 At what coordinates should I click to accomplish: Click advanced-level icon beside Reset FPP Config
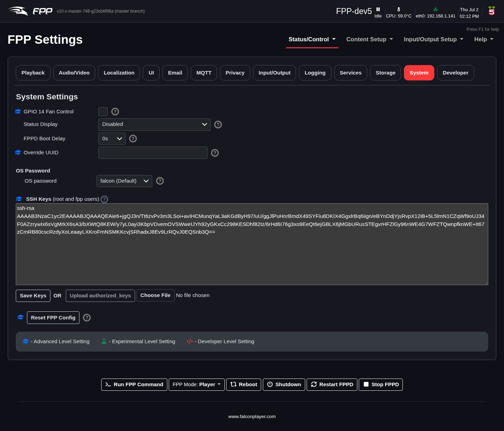pos(21,317)
